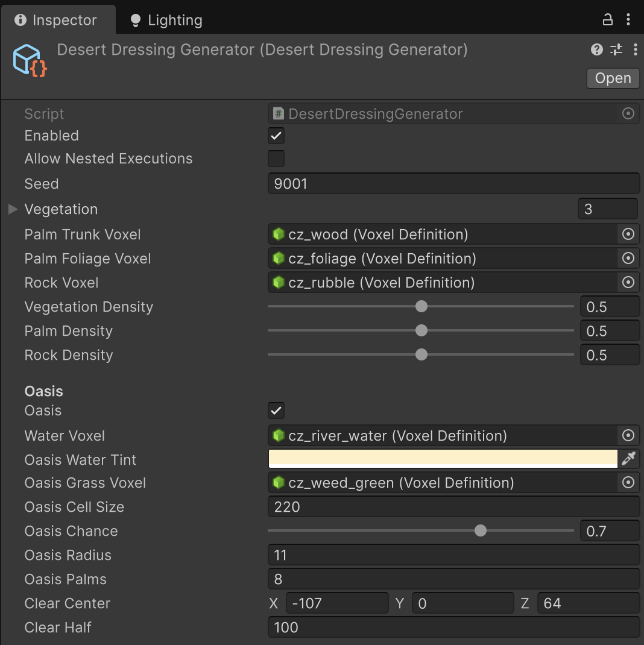Click the Desert Dressing Generator asset icon
Screen dimensions: 644x645
30,60
